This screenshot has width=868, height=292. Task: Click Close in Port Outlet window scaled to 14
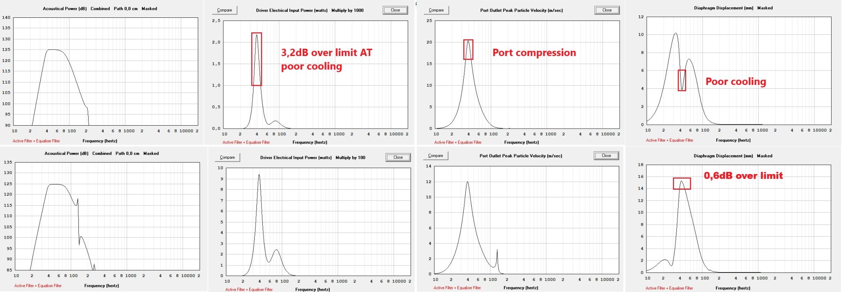tap(606, 156)
